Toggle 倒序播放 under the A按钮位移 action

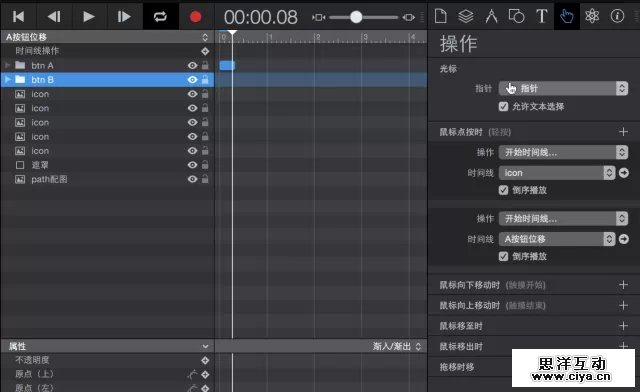(x=503, y=256)
